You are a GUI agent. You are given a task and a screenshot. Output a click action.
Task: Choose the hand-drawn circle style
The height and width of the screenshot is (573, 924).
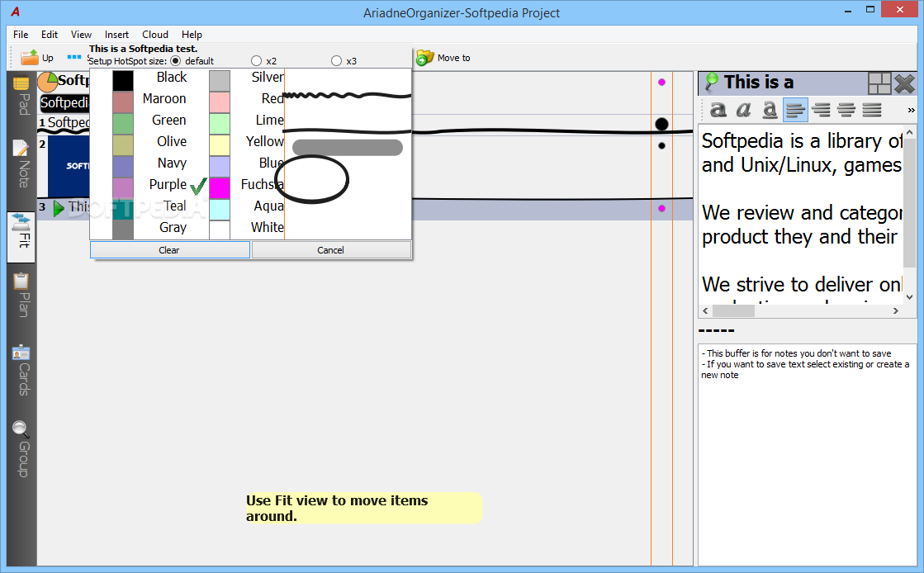(x=312, y=179)
